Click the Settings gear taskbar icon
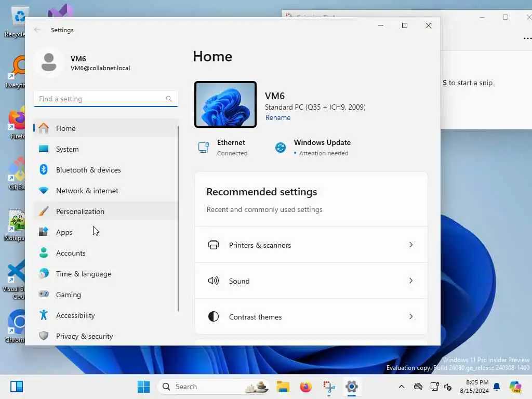 (352, 387)
